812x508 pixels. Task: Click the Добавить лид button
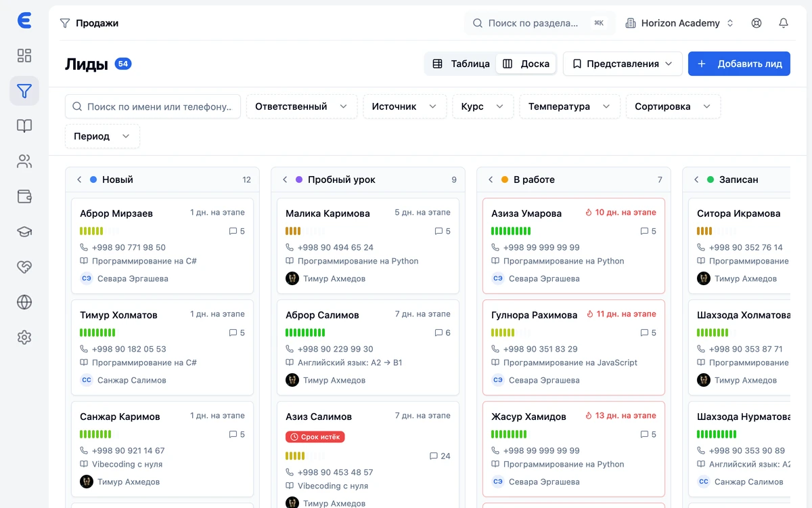739,64
